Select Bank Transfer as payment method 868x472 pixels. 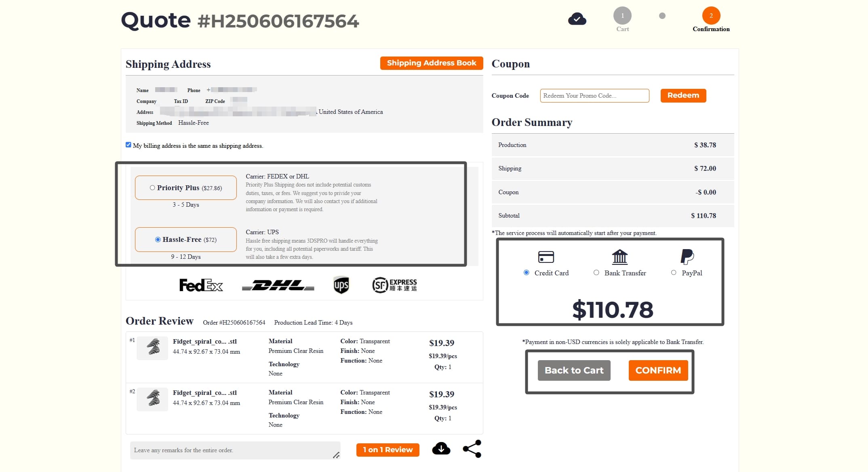(596, 273)
